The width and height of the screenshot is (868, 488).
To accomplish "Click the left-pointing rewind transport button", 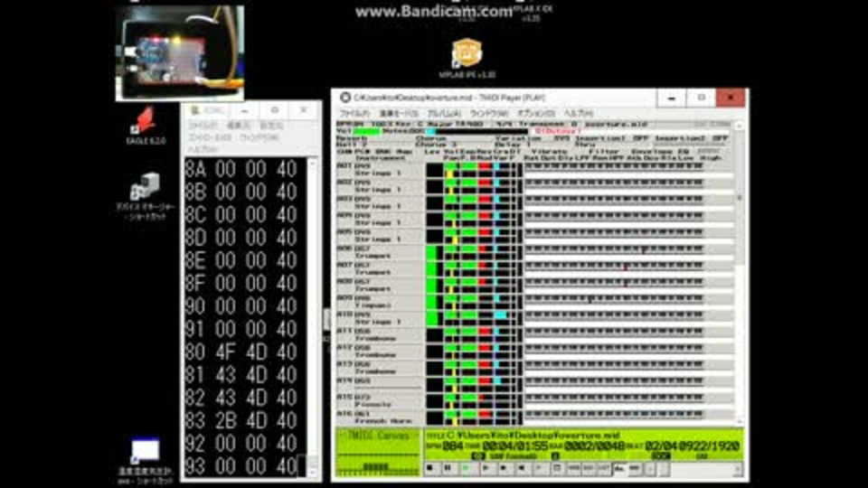I will [521, 469].
